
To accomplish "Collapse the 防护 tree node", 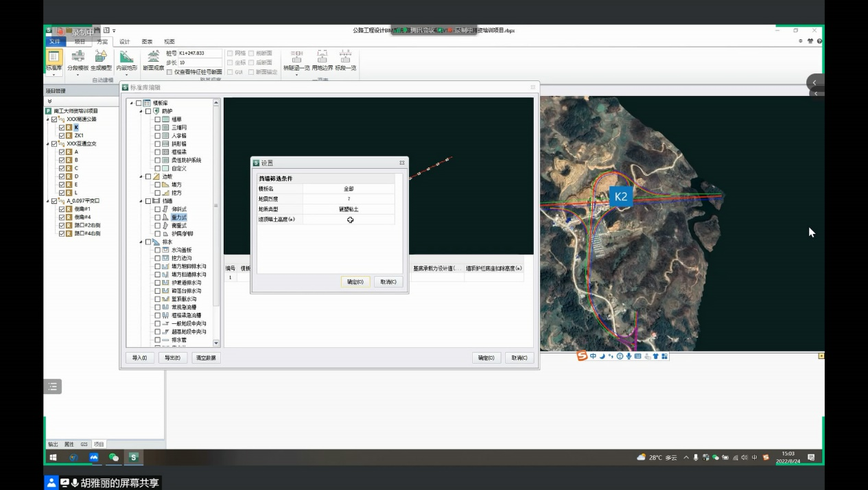I will [x=141, y=111].
